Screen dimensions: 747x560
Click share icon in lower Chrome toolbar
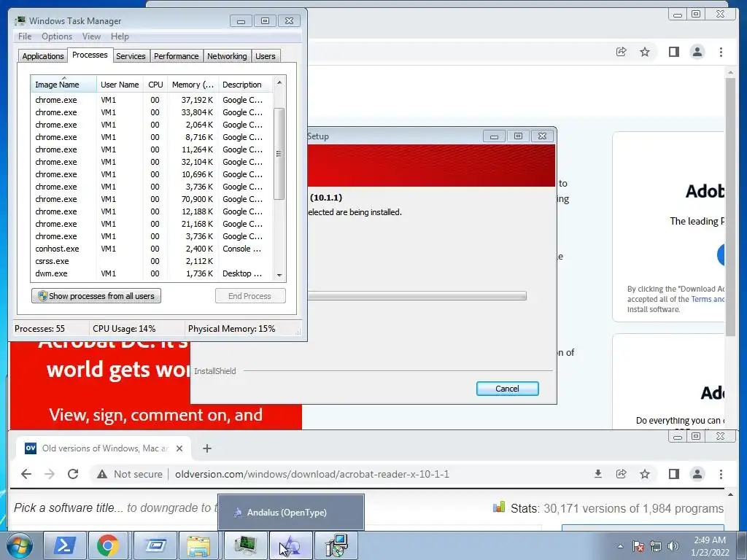point(622,474)
